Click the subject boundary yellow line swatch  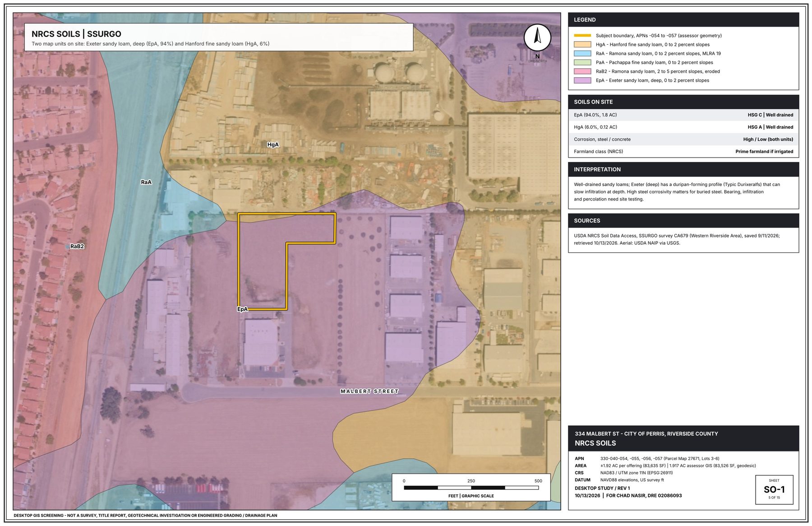click(x=582, y=36)
